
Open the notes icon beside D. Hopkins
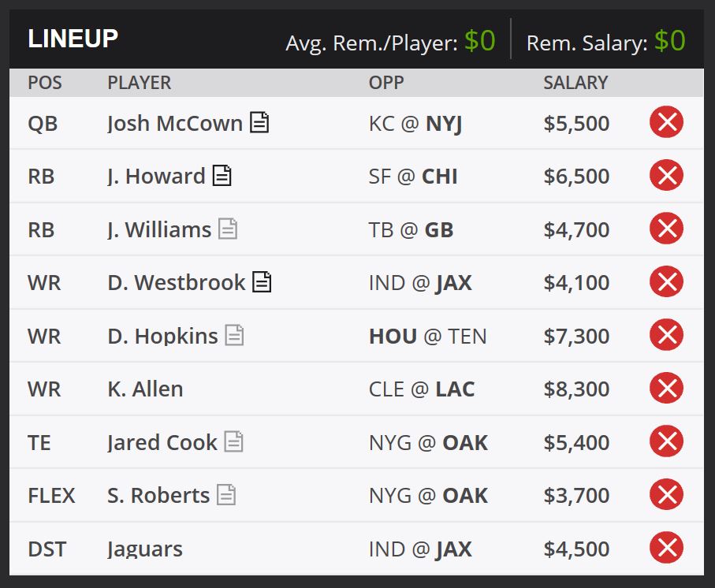tap(234, 335)
